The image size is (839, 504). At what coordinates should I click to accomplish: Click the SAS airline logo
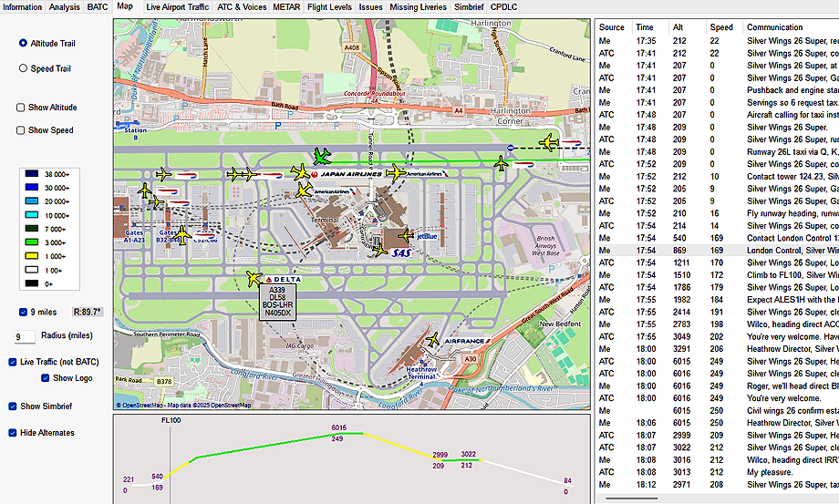402,252
